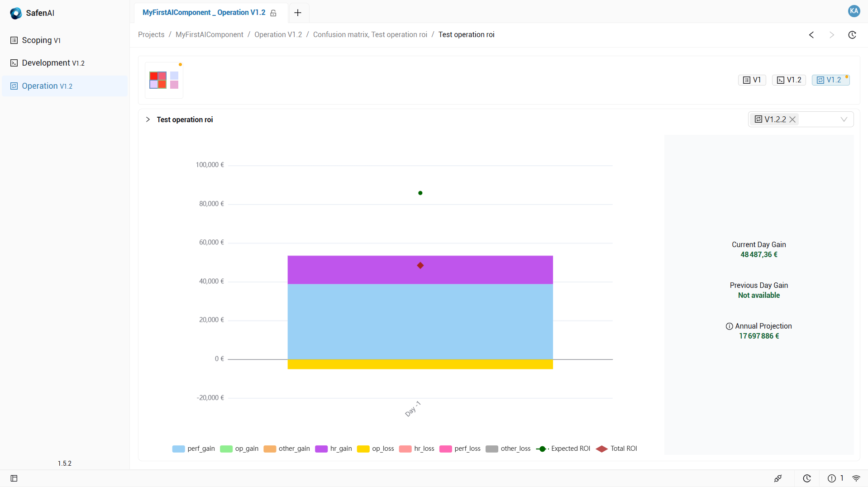
Task: Add a new tab with plus icon
Action: [x=297, y=13]
